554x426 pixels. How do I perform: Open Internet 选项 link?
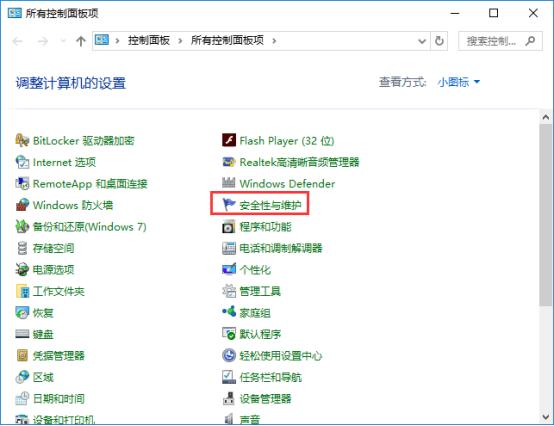pyautogui.click(x=64, y=162)
